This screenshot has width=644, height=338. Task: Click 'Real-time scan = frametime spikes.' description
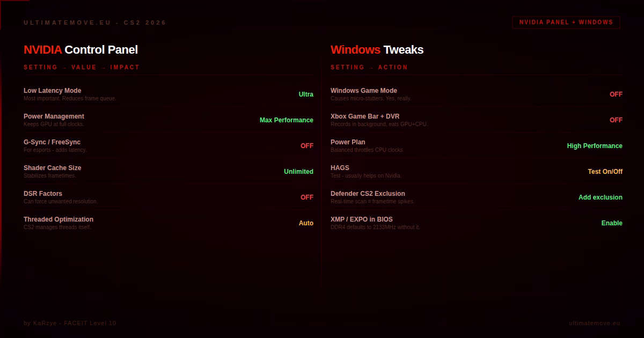(372, 202)
